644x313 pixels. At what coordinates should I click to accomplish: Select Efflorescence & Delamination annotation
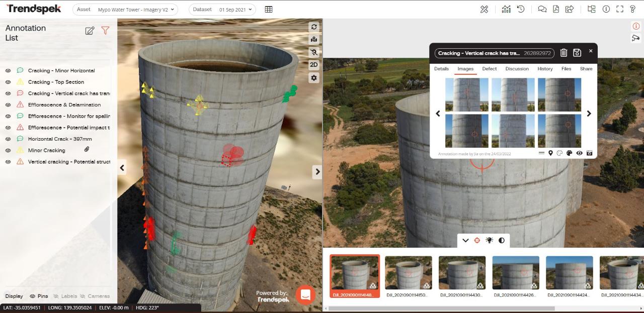pyautogui.click(x=64, y=105)
